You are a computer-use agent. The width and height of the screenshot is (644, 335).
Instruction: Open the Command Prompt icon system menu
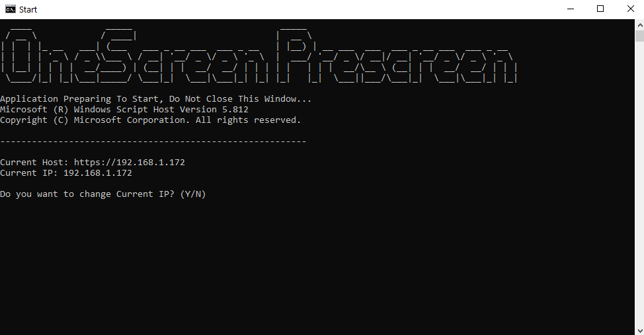(x=11, y=9)
